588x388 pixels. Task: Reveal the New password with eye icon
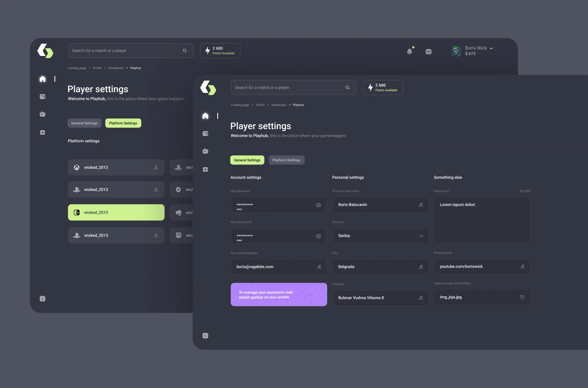[319, 236]
